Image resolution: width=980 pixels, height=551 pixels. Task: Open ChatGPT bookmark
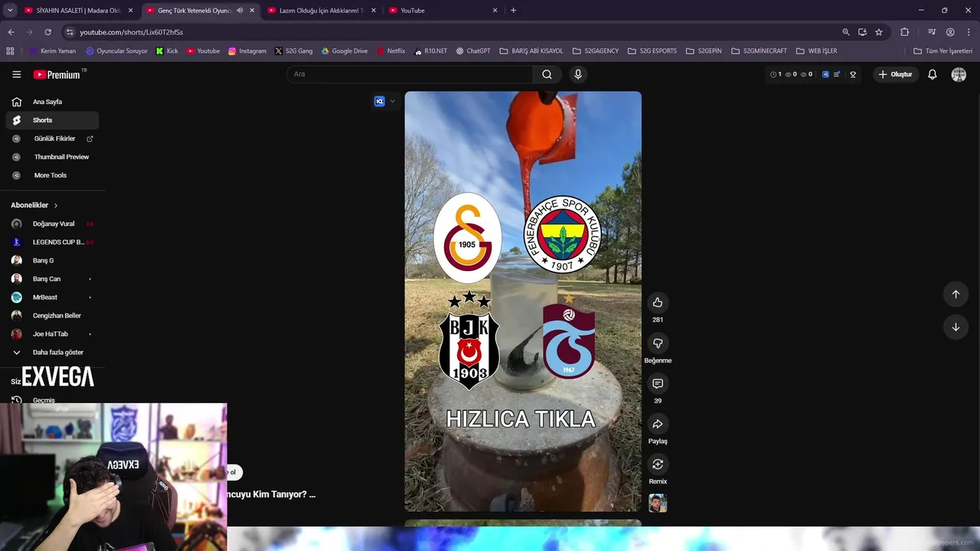coord(473,51)
